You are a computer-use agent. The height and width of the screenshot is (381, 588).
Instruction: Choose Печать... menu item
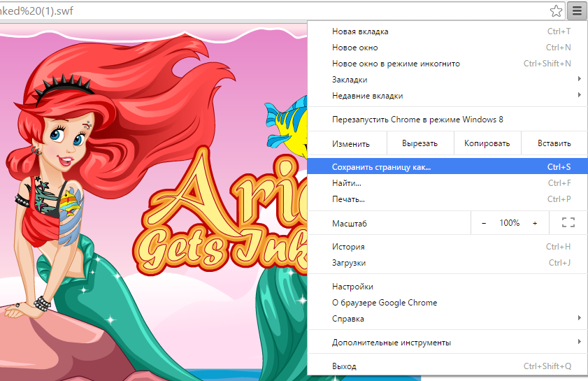click(x=447, y=199)
